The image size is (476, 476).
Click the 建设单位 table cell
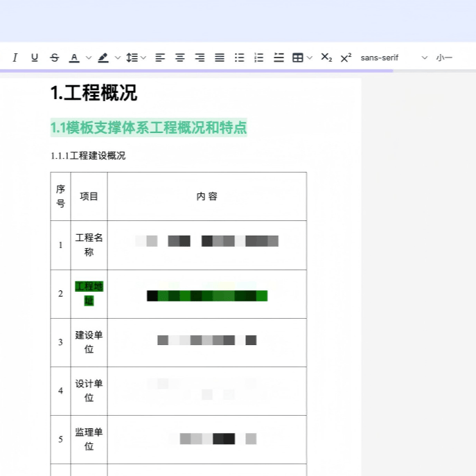click(89, 342)
